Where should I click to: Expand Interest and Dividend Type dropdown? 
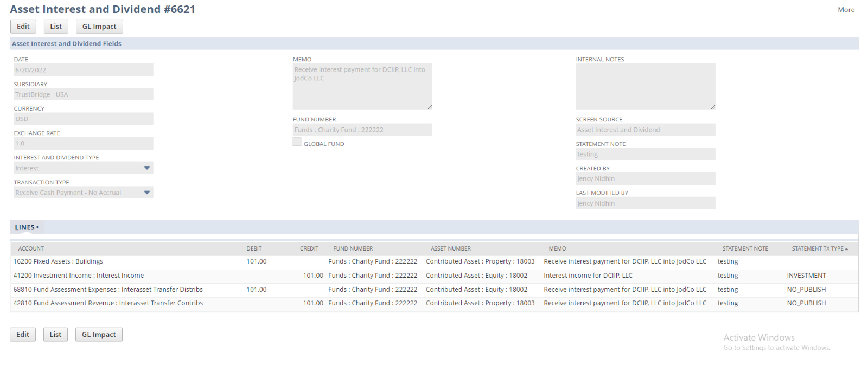pos(146,168)
